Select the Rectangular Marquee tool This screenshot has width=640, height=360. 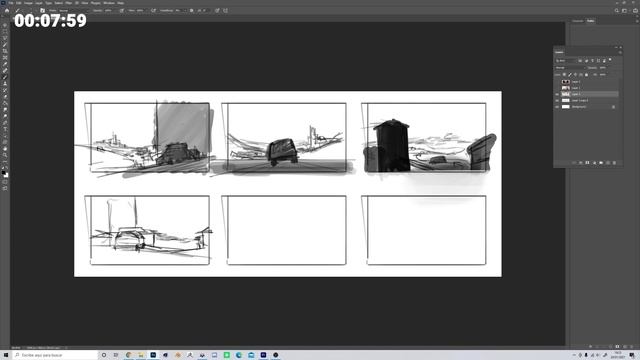click(5, 31)
